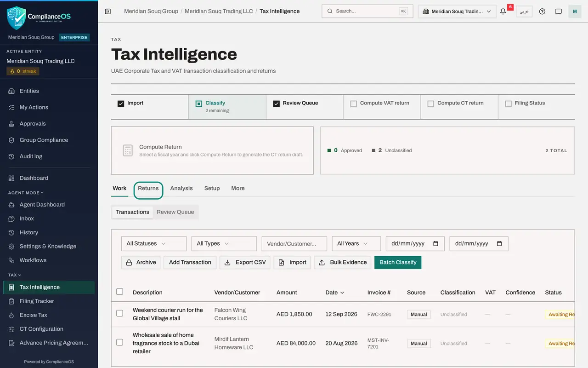Click the Batch Classify button
Viewport: 588px width, 368px height.
[x=398, y=262]
